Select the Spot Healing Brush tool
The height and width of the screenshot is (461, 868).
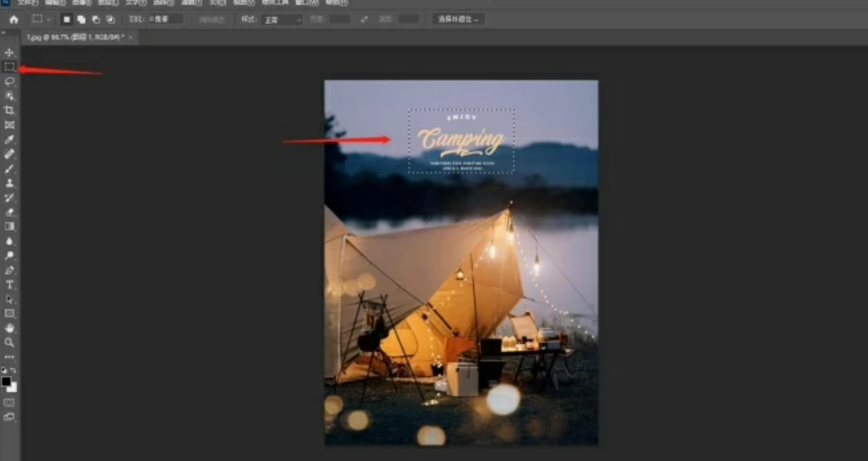coord(10,154)
